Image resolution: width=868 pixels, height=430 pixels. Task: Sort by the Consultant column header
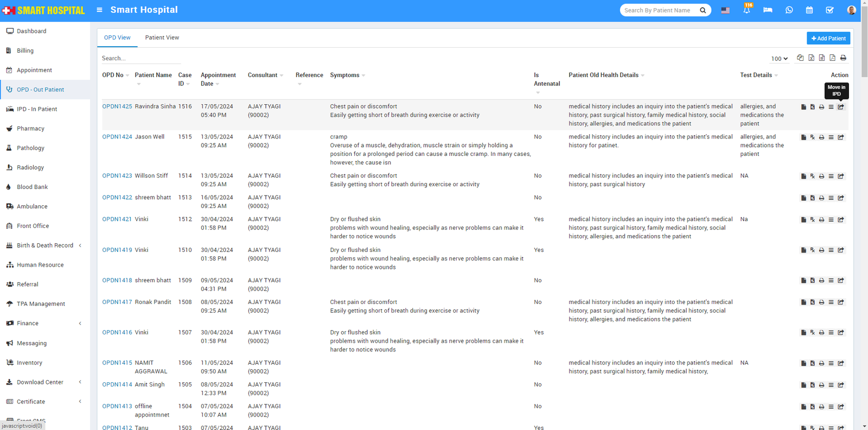263,75
